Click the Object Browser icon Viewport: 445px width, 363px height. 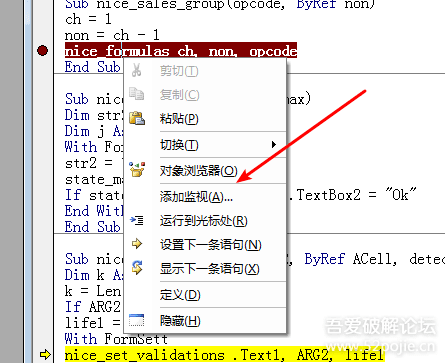click(x=137, y=169)
